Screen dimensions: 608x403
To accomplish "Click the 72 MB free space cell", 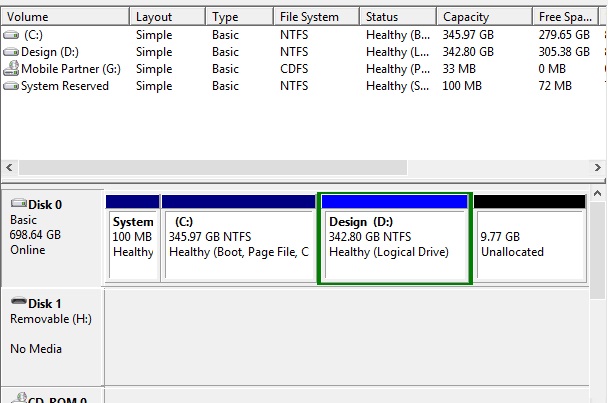I will pyautogui.click(x=555, y=86).
